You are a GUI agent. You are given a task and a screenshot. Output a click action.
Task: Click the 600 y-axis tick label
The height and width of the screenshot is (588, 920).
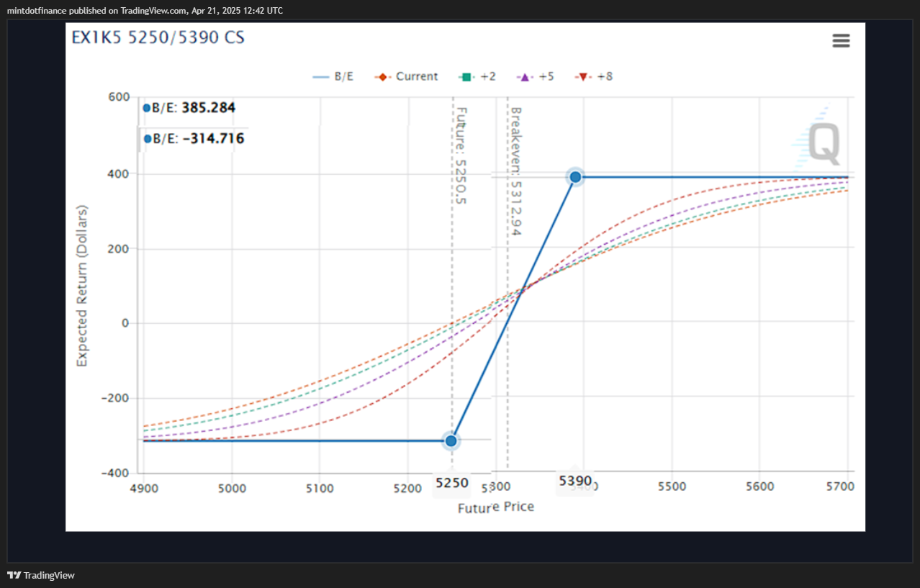click(119, 98)
